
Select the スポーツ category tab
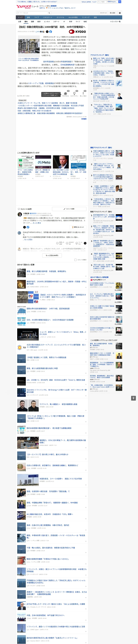(56, 21)
